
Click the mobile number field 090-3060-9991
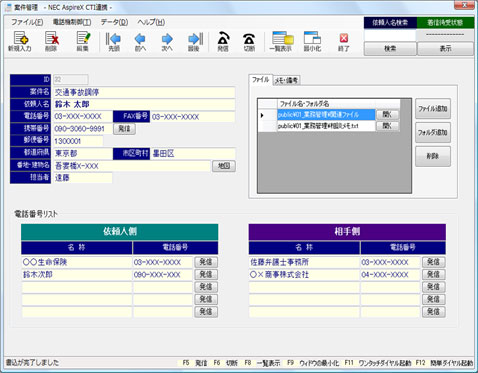83,129
